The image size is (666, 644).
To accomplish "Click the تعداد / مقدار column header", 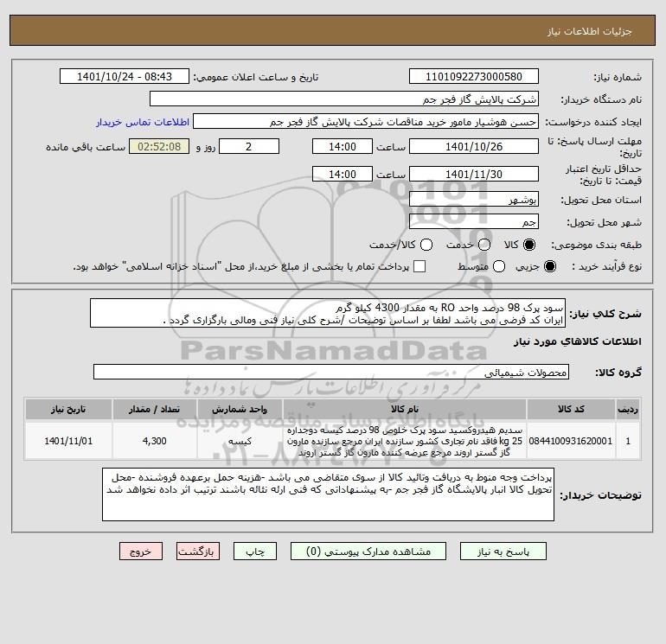I will pos(155,409).
